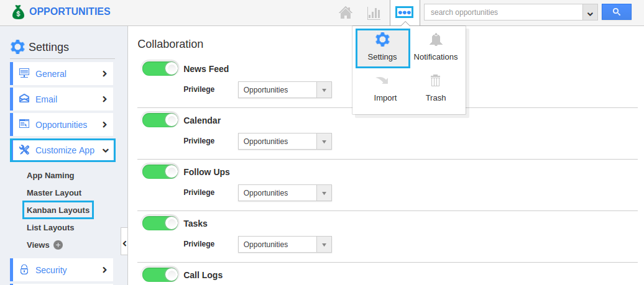Click the OPPORTUNITIES app title
The image size is (644, 285).
coord(70,11)
